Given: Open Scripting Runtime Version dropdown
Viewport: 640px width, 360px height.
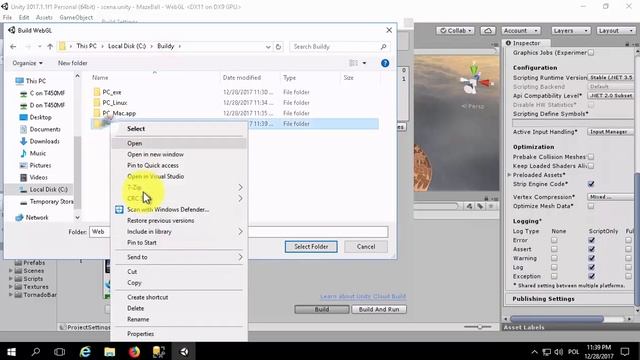Looking at the screenshot, I should pyautogui.click(x=611, y=78).
